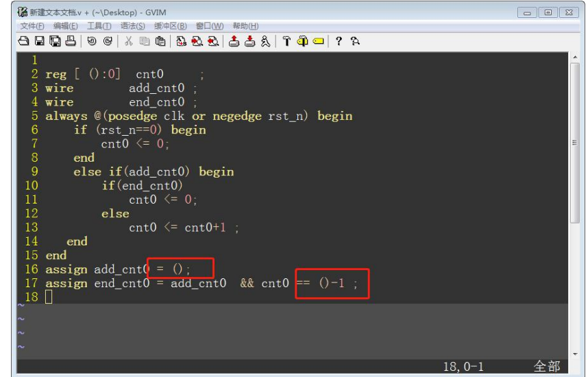Click 'end' on line 15
Viewport: 588px width, 377px height.
point(56,256)
